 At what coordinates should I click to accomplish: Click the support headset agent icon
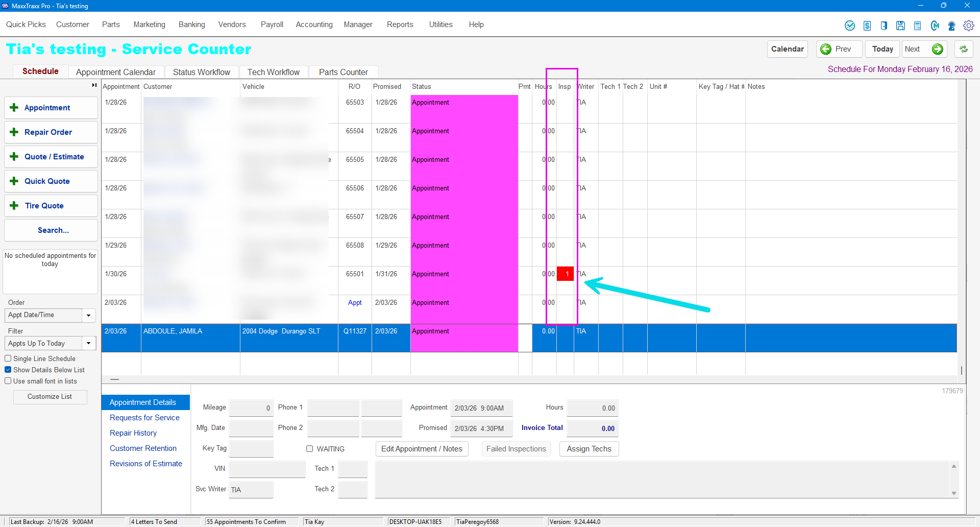point(951,26)
